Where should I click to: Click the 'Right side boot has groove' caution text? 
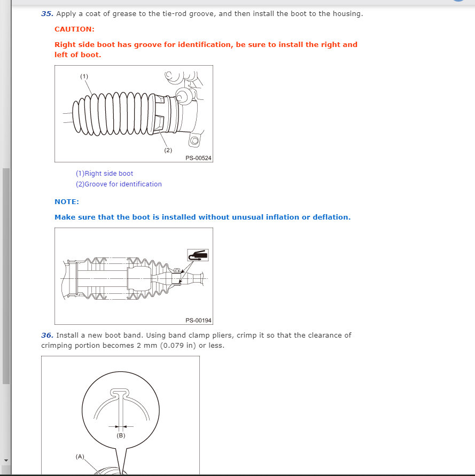206,50
